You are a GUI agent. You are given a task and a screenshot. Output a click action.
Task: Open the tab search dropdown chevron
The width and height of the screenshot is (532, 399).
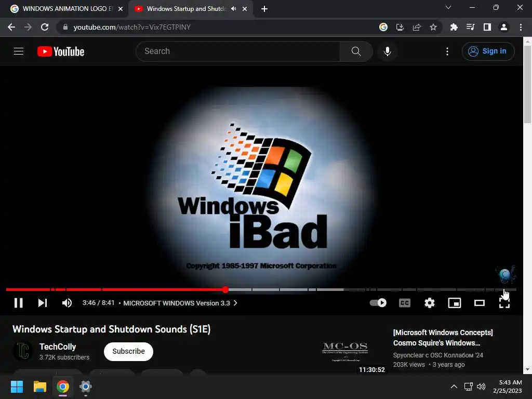pyautogui.click(x=448, y=7)
